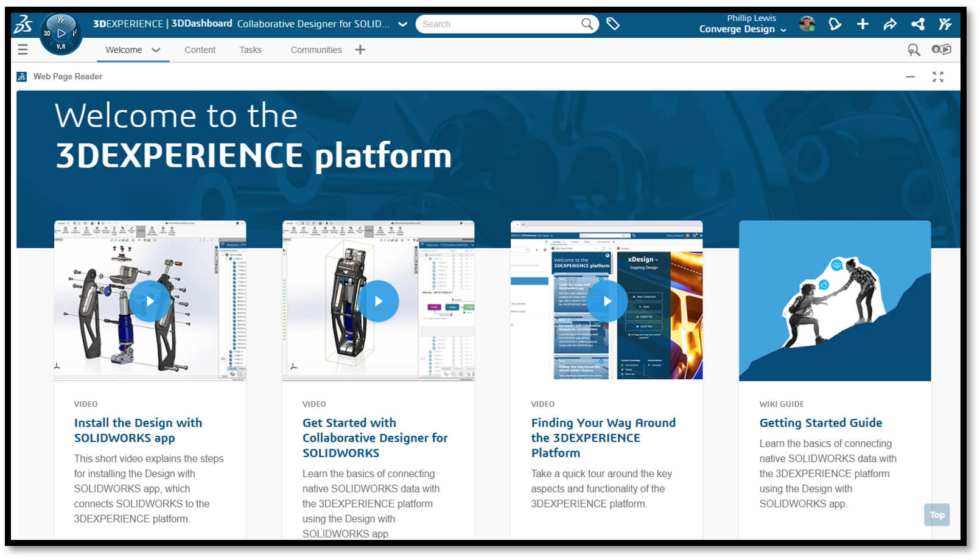Open the Welcome tab chevron menu
The width and height of the screenshot is (980, 560).
(156, 51)
